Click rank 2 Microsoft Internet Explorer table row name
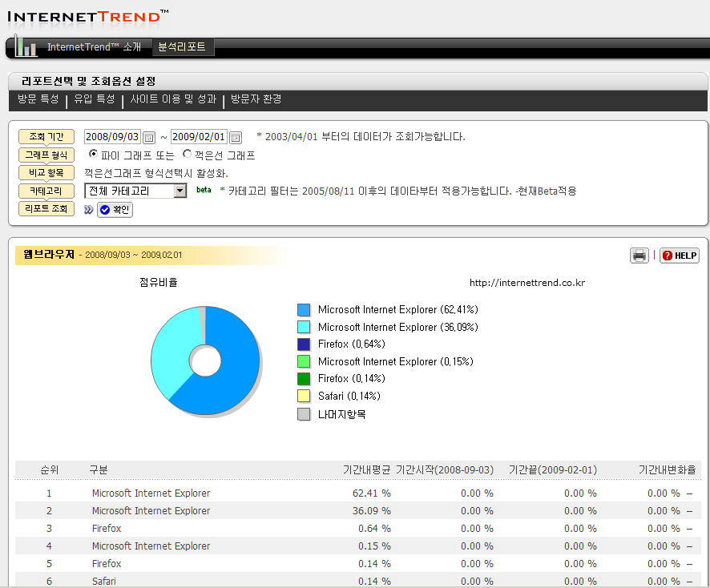710x588 pixels. [x=151, y=511]
